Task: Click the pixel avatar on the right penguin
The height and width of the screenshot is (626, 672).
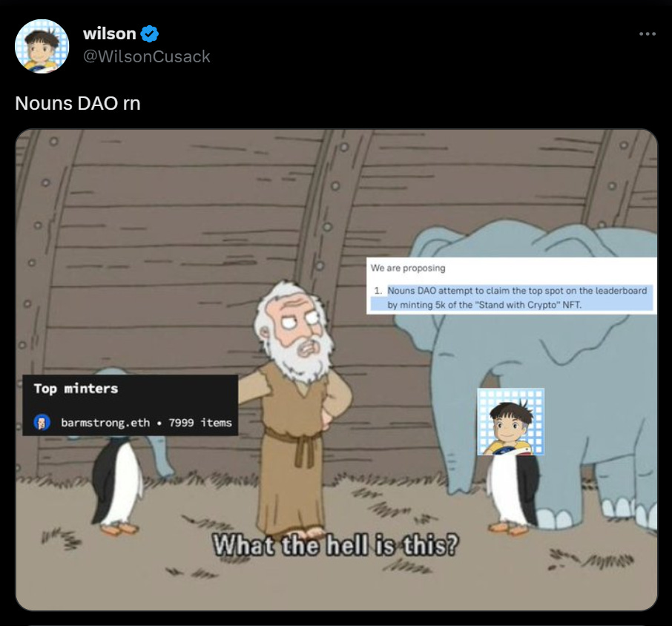Action: pyautogui.click(x=510, y=420)
